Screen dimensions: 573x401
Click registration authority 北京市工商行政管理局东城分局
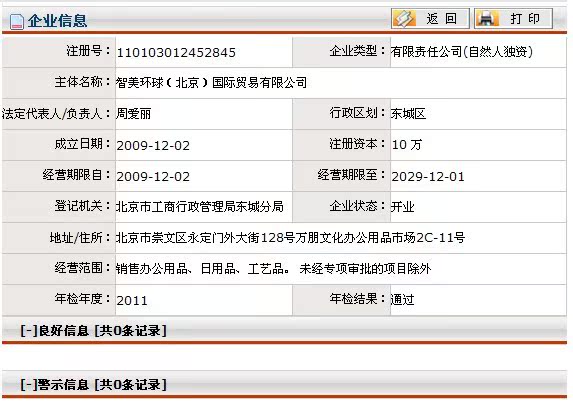pos(200,207)
